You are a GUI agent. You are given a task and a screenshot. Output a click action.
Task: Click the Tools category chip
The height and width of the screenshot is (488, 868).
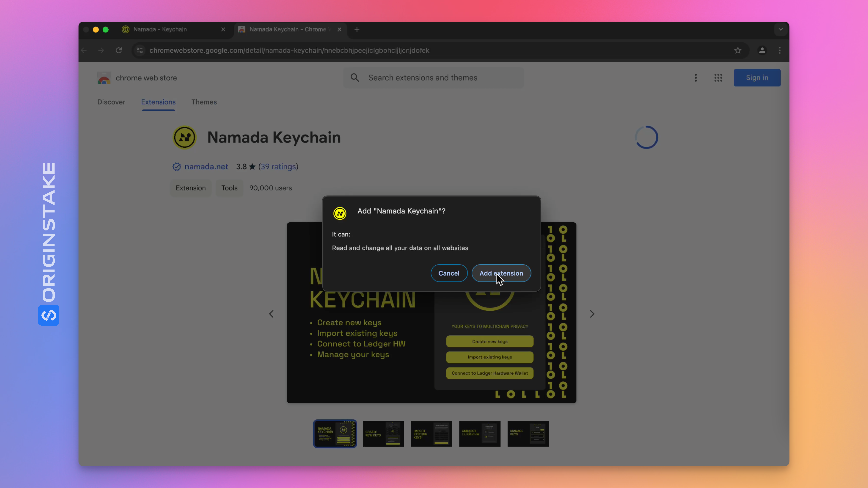(229, 188)
